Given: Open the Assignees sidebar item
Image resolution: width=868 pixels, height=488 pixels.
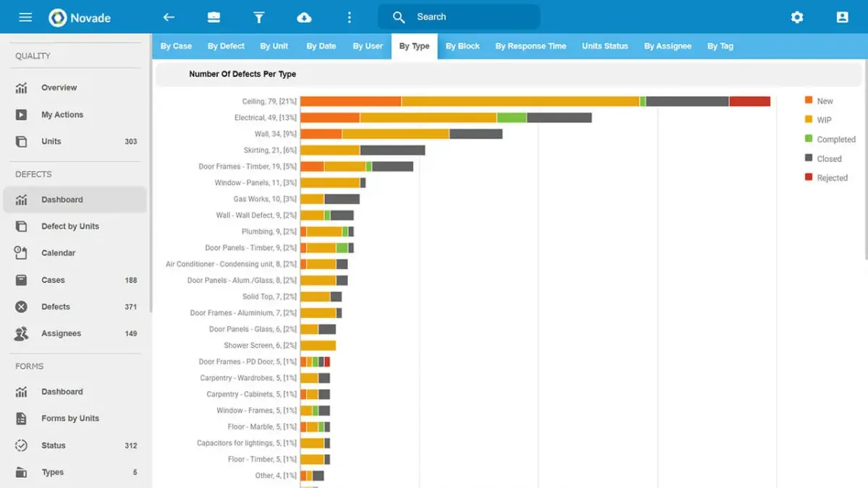Looking at the screenshot, I should [61, 333].
